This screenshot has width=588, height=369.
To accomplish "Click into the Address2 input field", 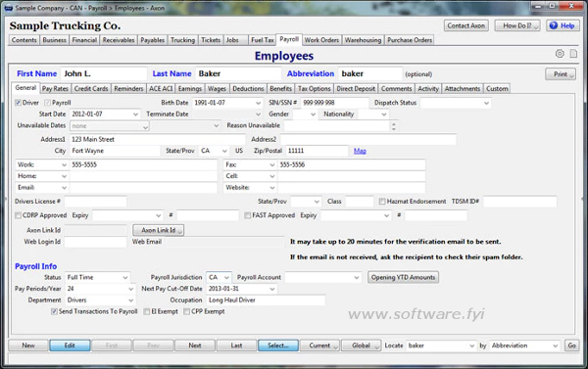I will (367, 139).
